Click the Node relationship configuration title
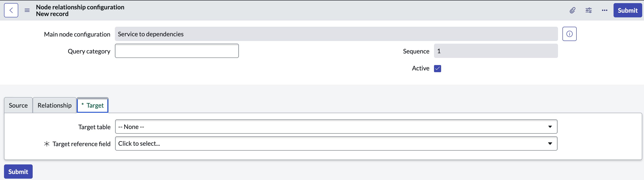644x180 pixels. [x=80, y=7]
